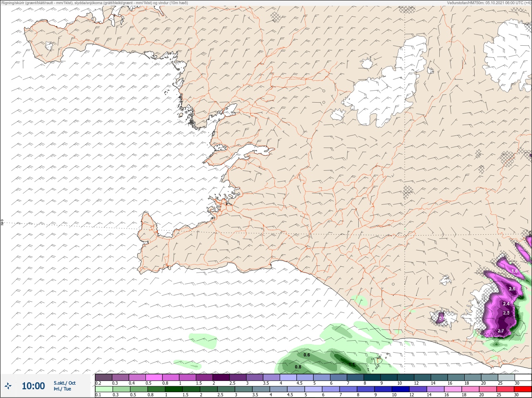Pick the red swatch after 30 in lower legend
532x398 pixels.
[x=523, y=389]
